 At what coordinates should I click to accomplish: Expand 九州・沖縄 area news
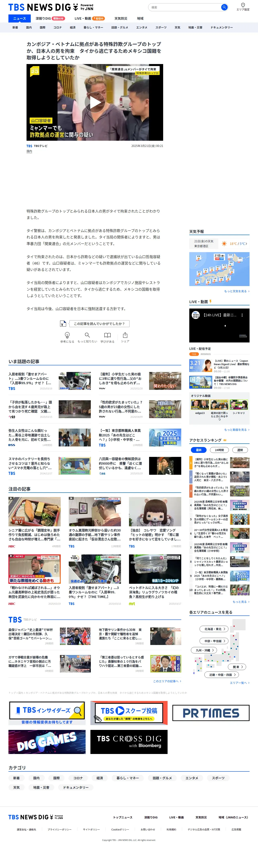tap(204, 650)
